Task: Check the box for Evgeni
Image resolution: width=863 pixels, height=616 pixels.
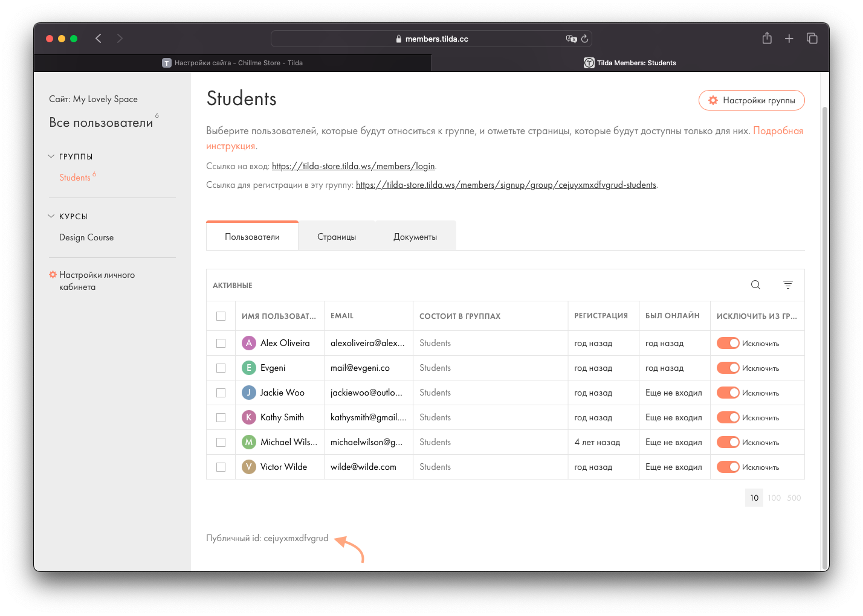Action: coord(221,368)
